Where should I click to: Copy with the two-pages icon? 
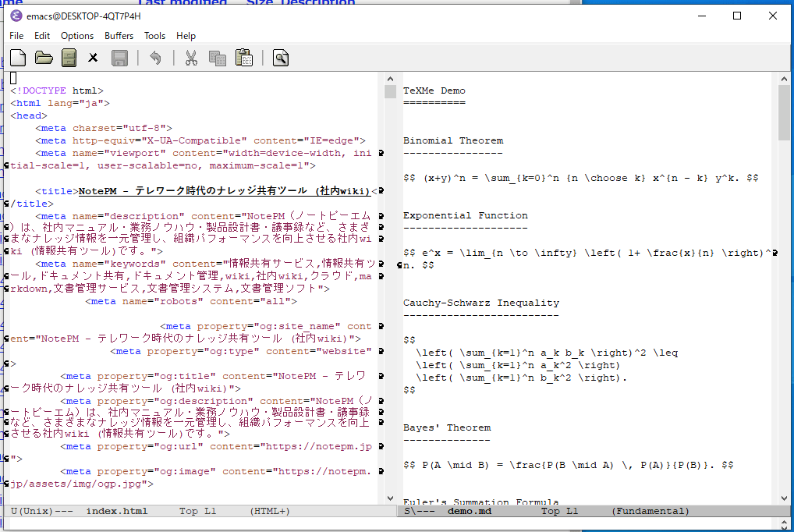(x=218, y=58)
